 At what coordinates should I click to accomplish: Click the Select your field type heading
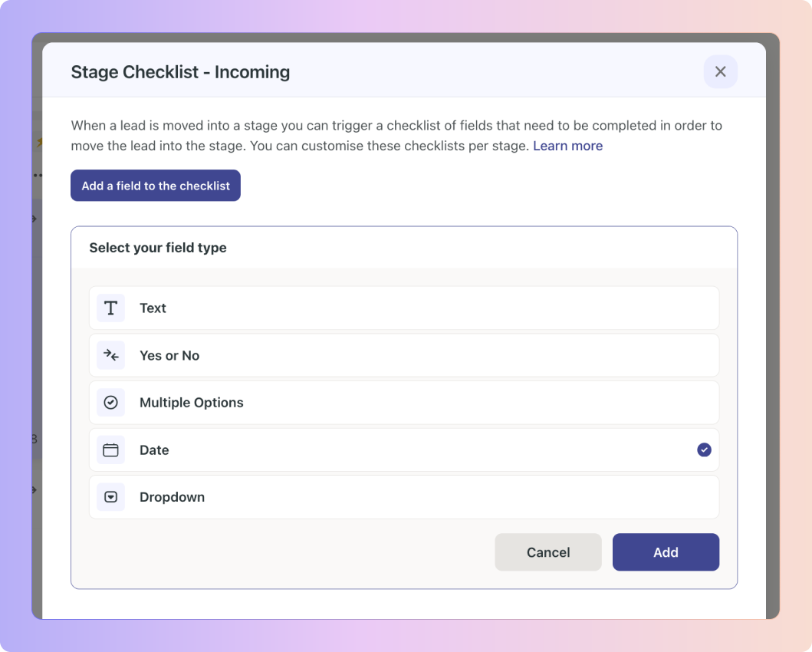click(158, 248)
